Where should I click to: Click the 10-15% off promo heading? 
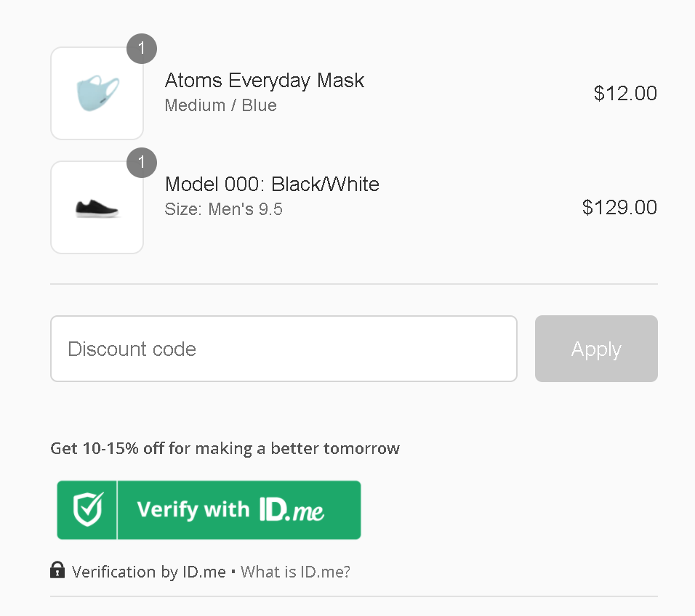coord(225,449)
